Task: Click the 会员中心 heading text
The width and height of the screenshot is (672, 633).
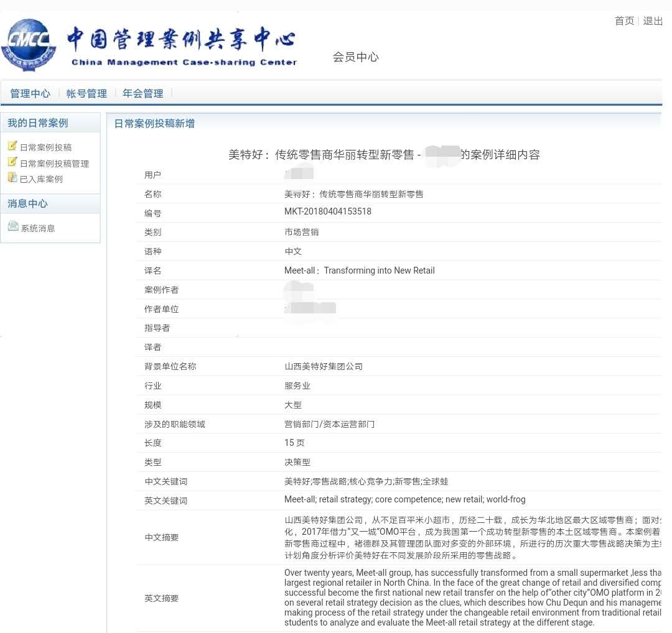Action: [356, 57]
